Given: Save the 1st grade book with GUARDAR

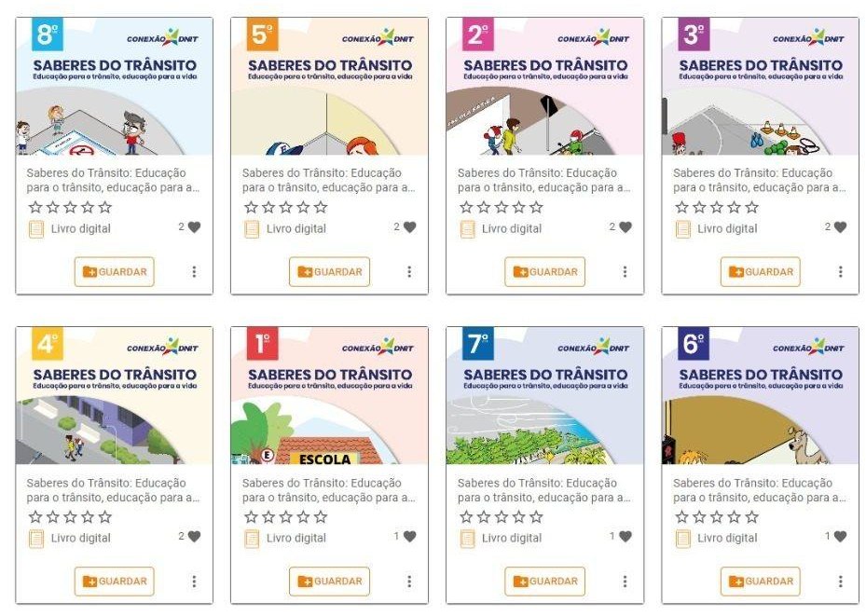Looking at the screenshot, I should point(329,582).
